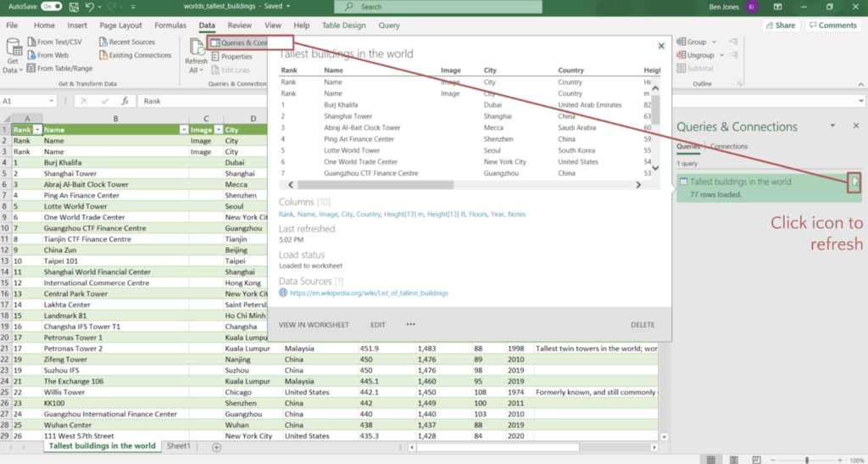Open the more options ellipsis in popup
Viewport: 868px width, 464px height.
(410, 325)
